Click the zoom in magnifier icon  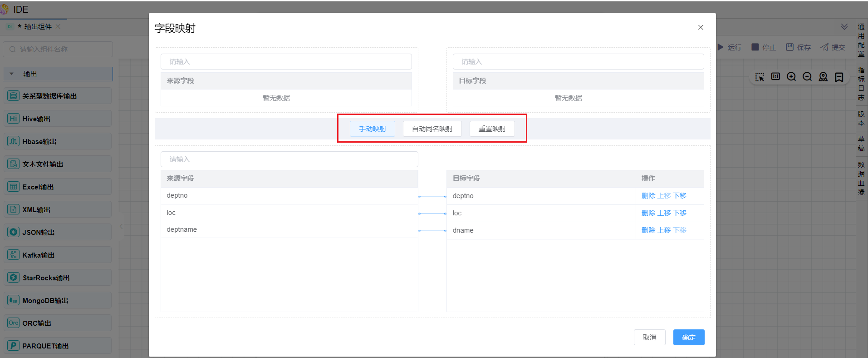791,77
